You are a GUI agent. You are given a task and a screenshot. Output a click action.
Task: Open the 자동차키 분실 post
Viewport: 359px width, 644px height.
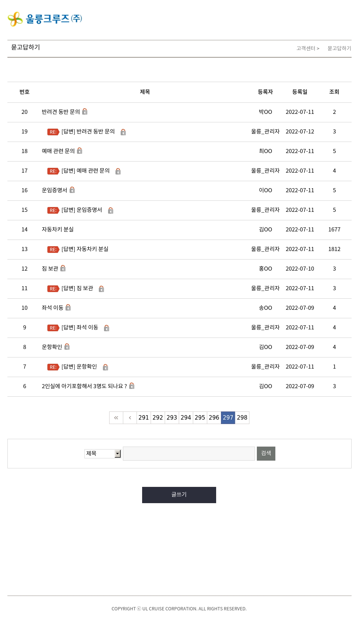58,230
